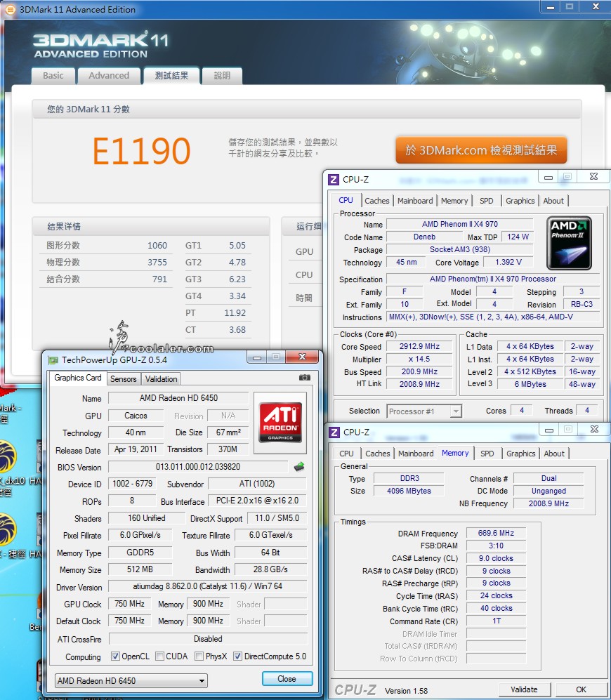Toggle the CUDA checkbox
611x700 pixels.
(x=159, y=656)
